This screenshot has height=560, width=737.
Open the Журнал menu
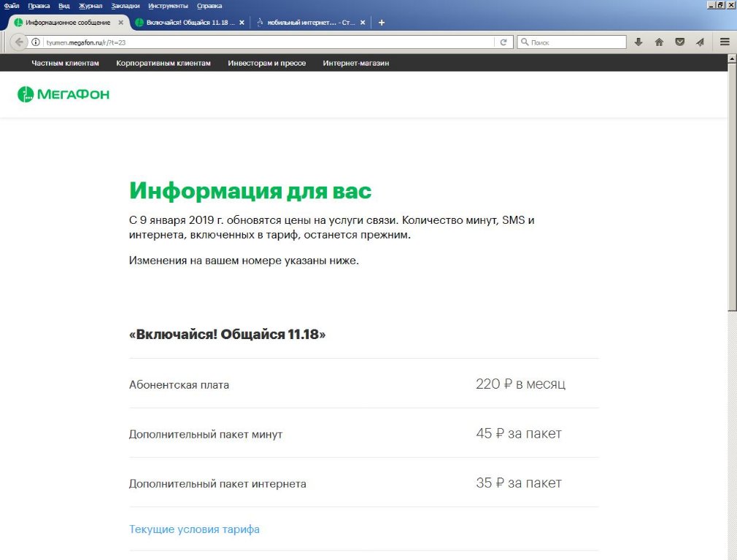point(90,6)
